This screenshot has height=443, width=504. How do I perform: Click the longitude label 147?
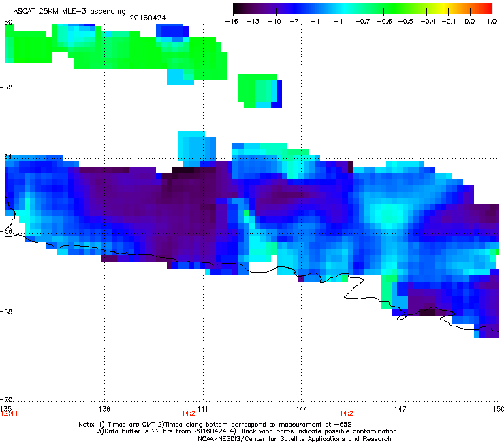point(400,409)
